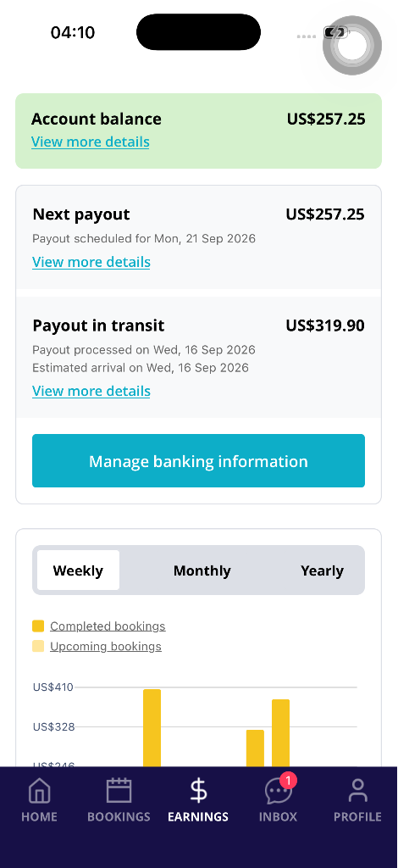This screenshot has width=398, height=868.
Task: Open the Bookings calendar icon
Action: point(119,790)
